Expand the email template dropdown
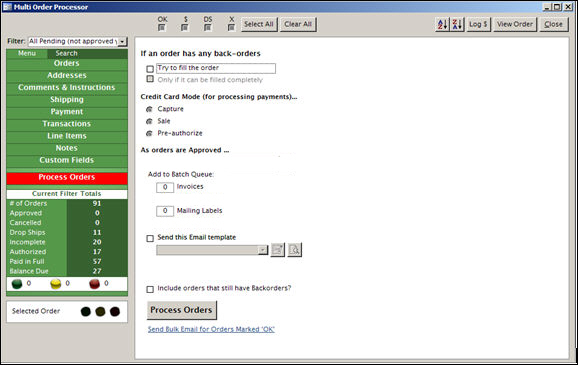578x365 pixels. click(x=262, y=250)
